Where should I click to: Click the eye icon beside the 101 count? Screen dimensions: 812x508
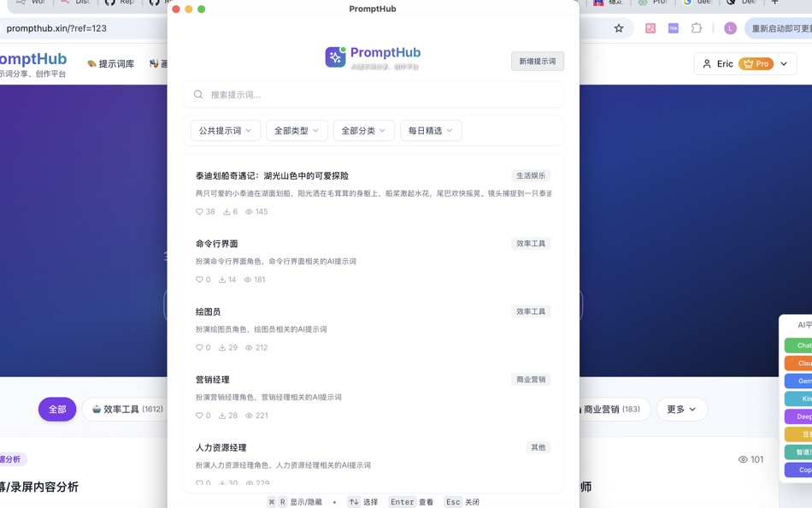click(743, 459)
